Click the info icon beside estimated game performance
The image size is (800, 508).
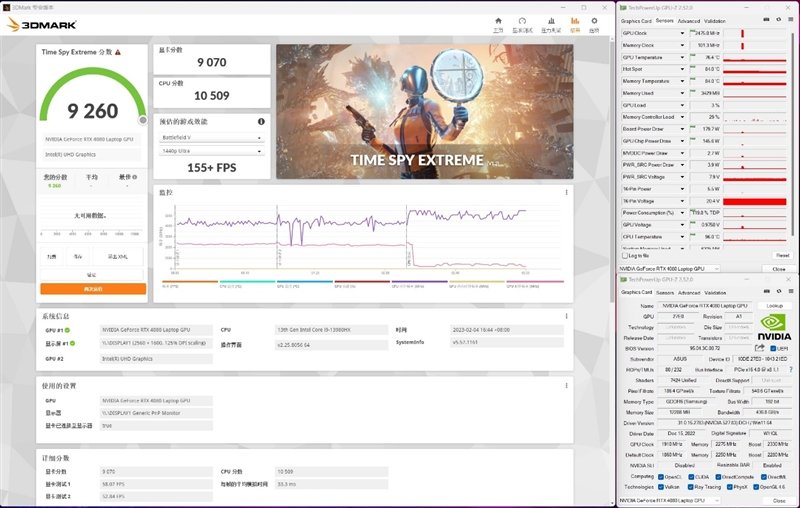click(262, 121)
